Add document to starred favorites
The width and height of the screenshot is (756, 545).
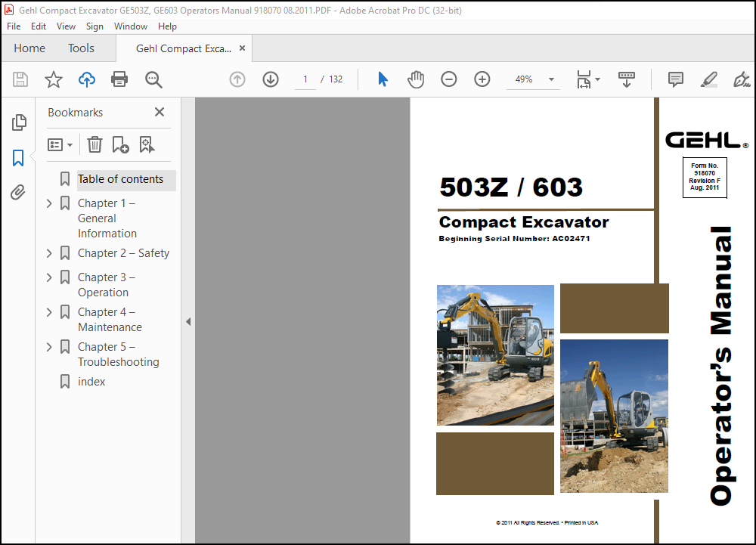54,79
